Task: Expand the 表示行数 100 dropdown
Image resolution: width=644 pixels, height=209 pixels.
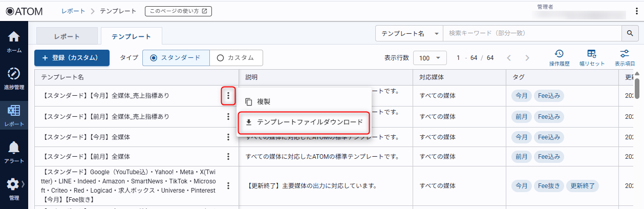Action: pos(430,58)
